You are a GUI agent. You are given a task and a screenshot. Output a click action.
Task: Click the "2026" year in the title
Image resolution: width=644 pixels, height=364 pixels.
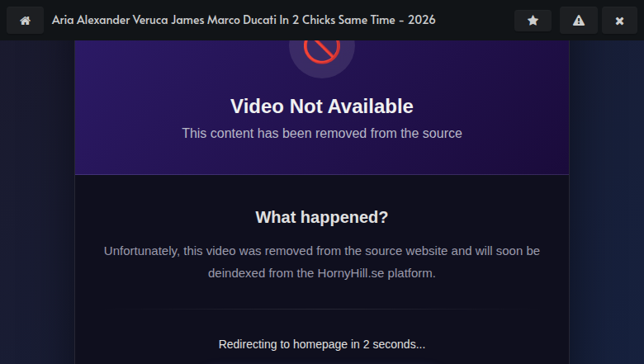[x=421, y=20]
